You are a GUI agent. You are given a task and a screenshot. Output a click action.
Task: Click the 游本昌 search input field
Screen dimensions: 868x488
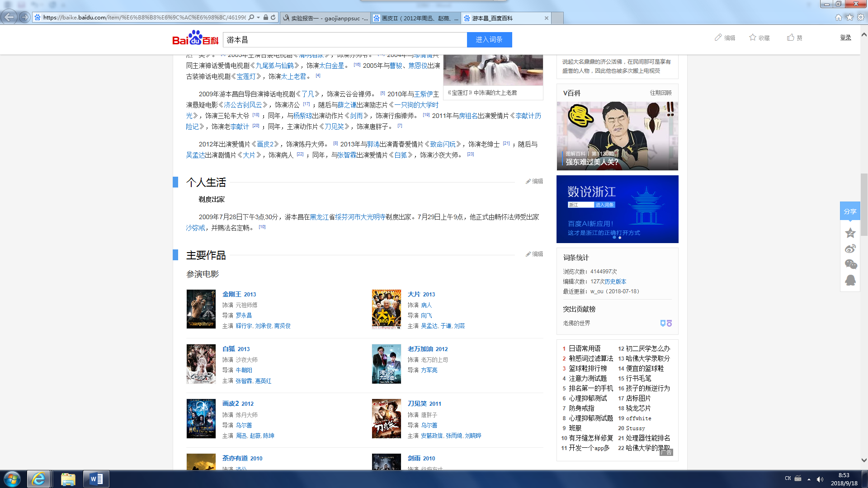(x=344, y=40)
